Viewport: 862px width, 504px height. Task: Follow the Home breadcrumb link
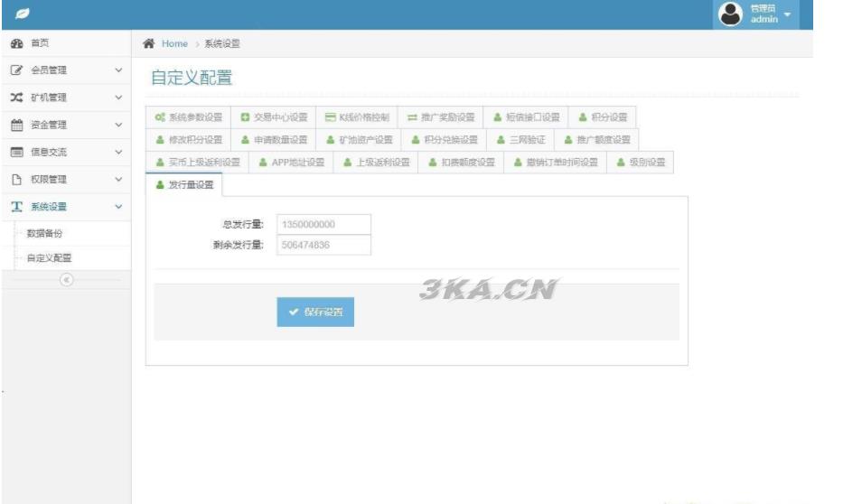coord(174,44)
